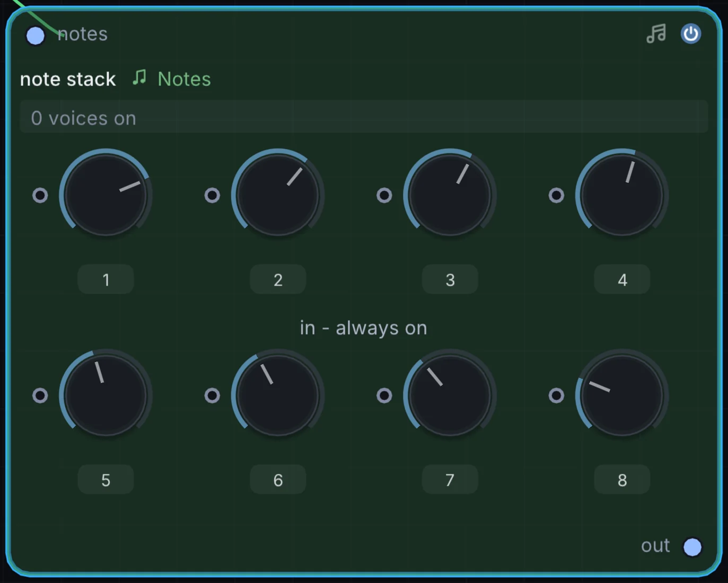Open the green Notes link
Viewport: 728px width, 583px height.
coord(184,79)
